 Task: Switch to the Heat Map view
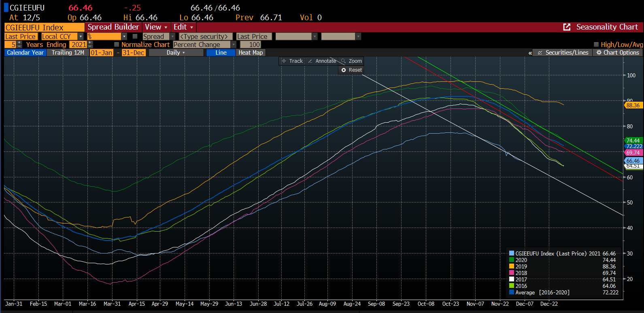pos(251,53)
